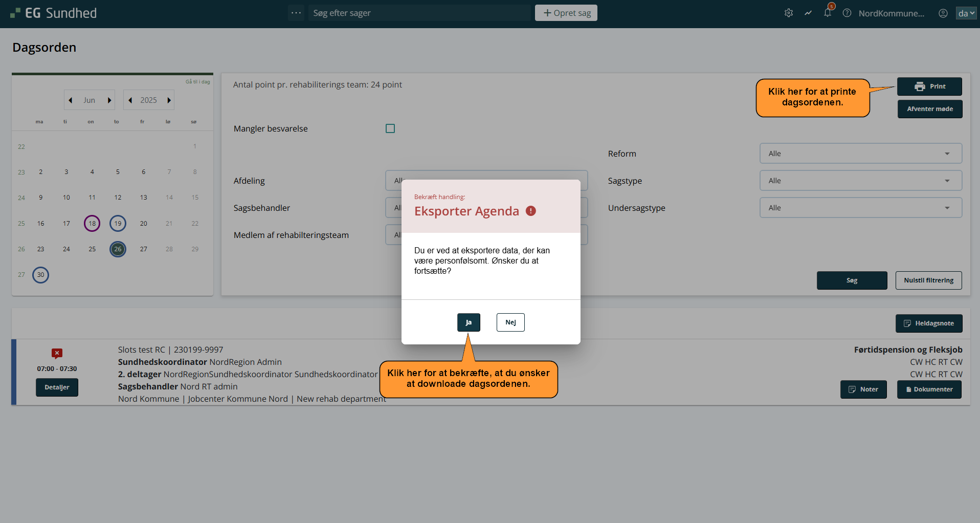Viewport: 980px width, 523px height.
Task: Advance calendar to next year
Action: pyautogui.click(x=169, y=100)
